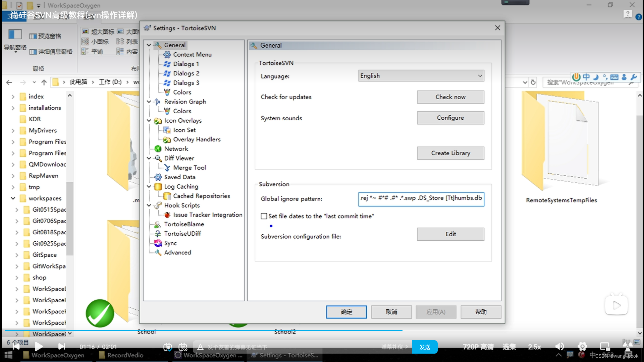
Task: Toggle video play button
Action: click(39, 347)
